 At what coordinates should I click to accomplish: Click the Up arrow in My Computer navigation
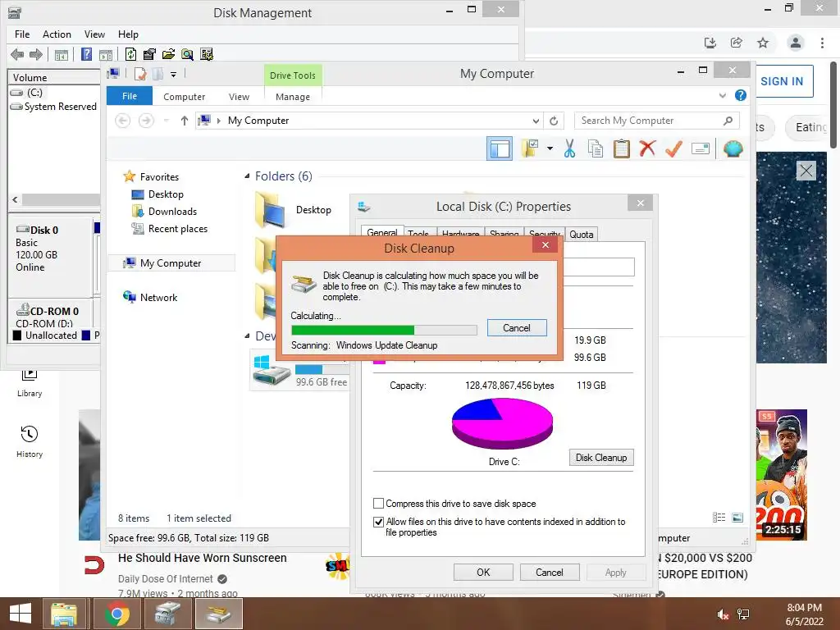(185, 121)
